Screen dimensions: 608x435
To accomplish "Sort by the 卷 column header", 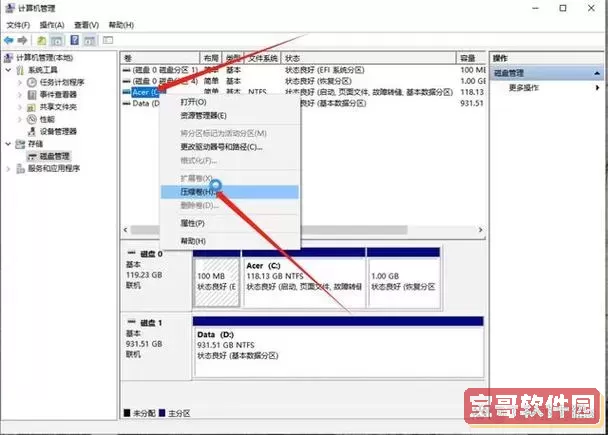I will click(x=160, y=58).
